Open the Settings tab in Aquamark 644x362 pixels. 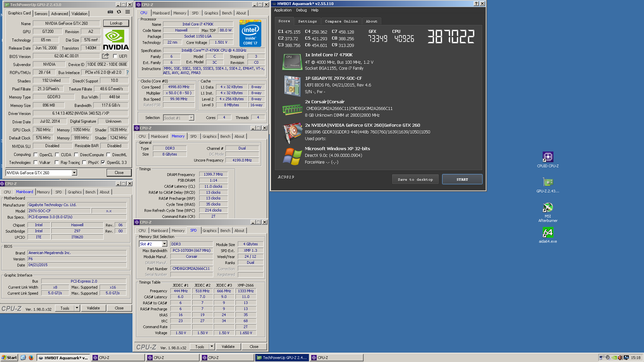tap(307, 21)
